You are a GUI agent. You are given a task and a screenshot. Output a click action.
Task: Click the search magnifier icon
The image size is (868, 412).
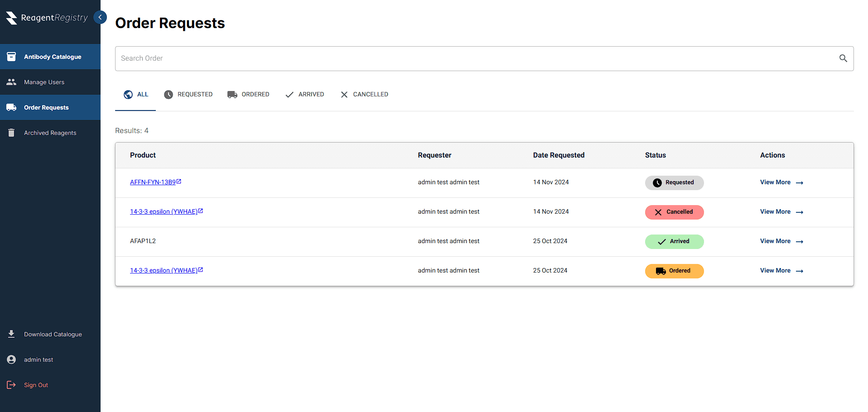coord(843,58)
